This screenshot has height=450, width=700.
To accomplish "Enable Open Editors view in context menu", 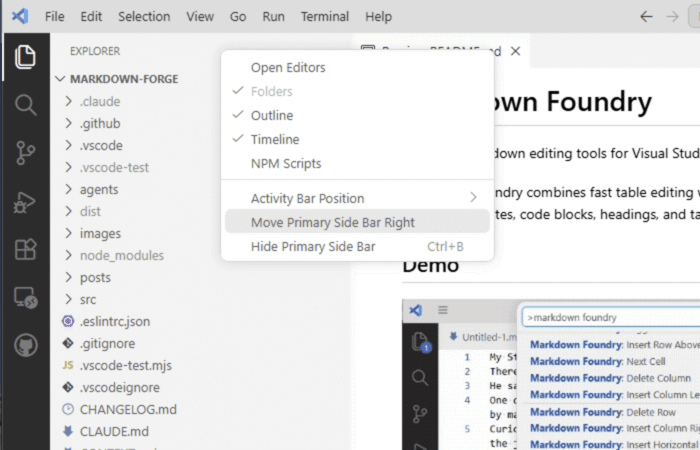I will (x=357, y=68).
